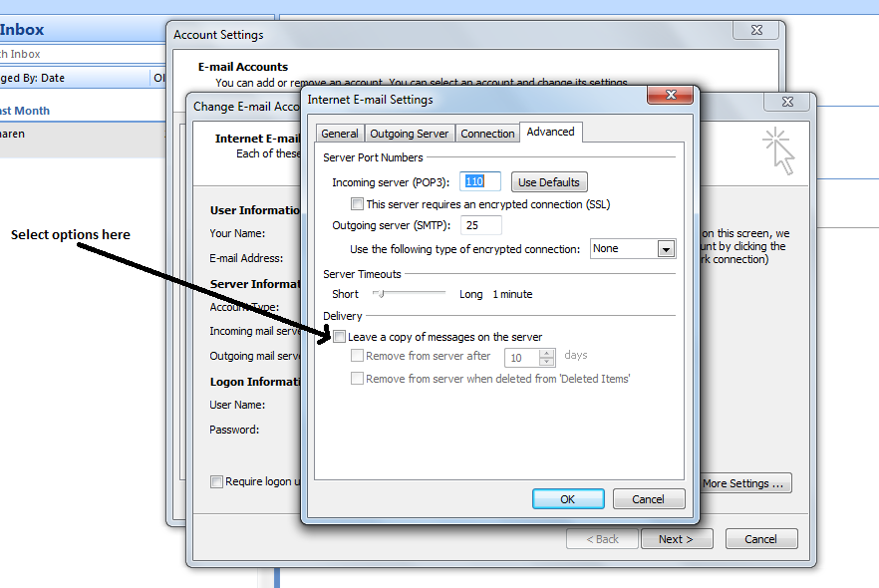The image size is (879, 588).
Task: Open the Outgoing Server tab
Action: click(x=410, y=134)
